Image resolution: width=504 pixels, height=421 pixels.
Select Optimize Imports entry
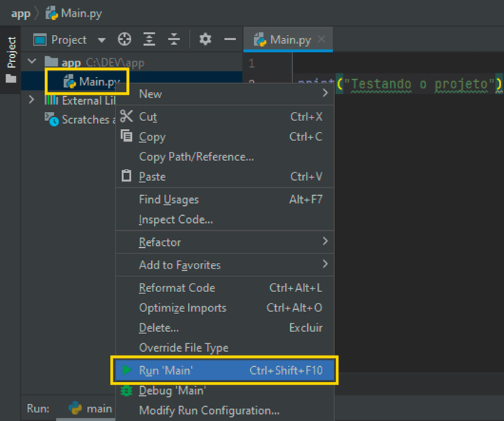click(x=225, y=307)
